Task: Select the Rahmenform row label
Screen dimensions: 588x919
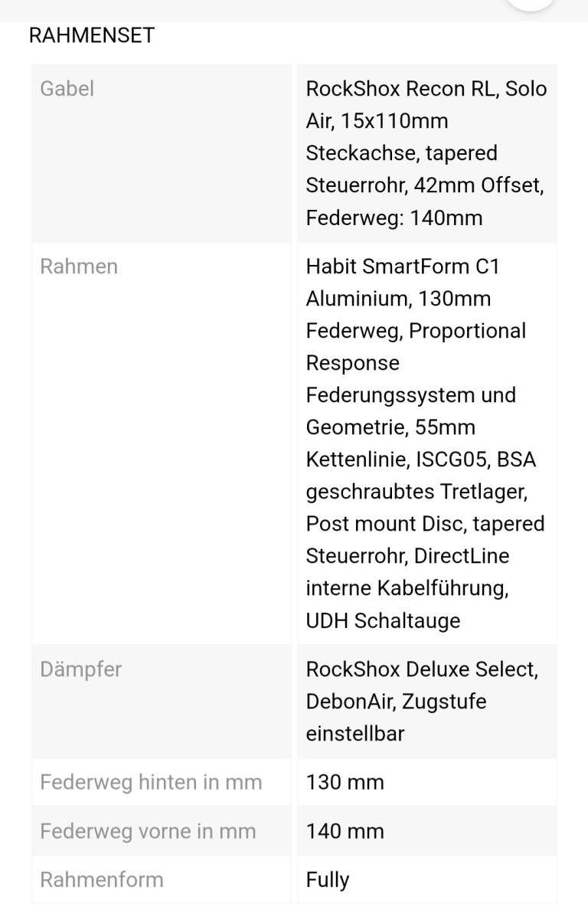Action: pyautogui.click(x=102, y=880)
